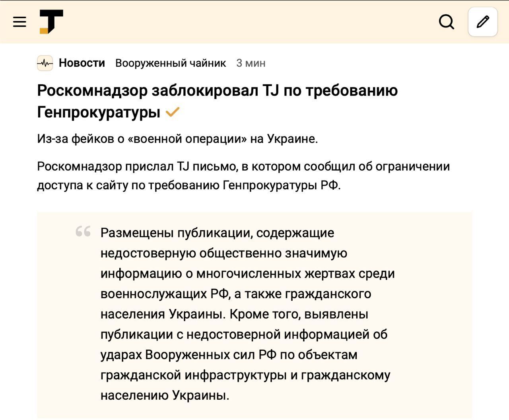Click the "3 мин" timestamp

(251, 63)
